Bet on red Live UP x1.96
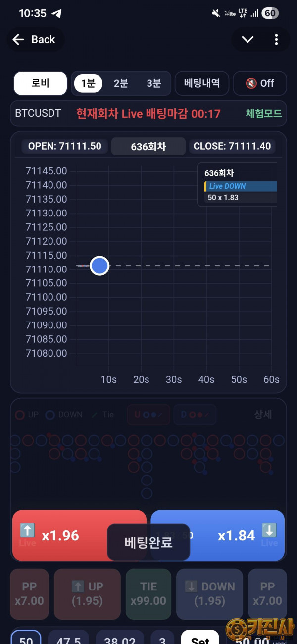Screen dimensions: 297x644 59,536
